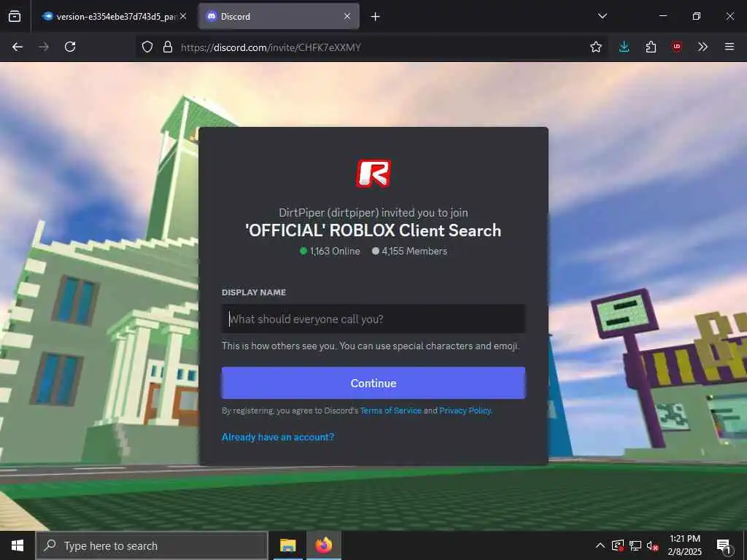Viewport: 747px width, 560px height.
Task: Show hidden system tray icons
Action: tap(600, 545)
